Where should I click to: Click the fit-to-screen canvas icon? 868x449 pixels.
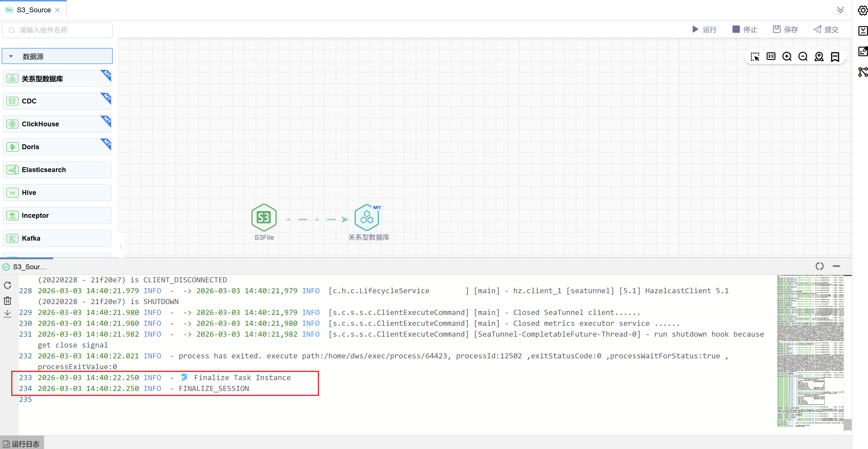click(771, 57)
